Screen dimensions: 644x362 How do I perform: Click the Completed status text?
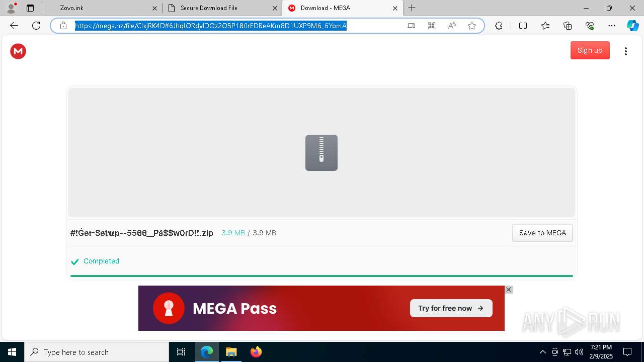tap(101, 261)
